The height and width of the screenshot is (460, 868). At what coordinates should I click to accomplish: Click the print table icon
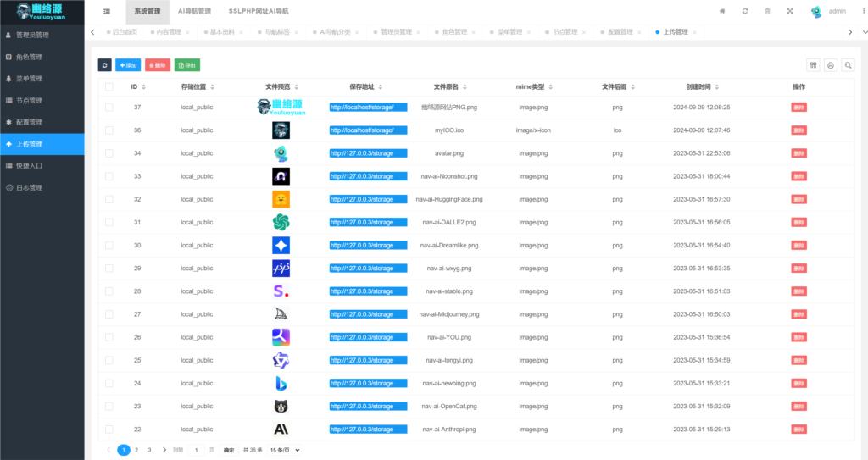(x=831, y=65)
